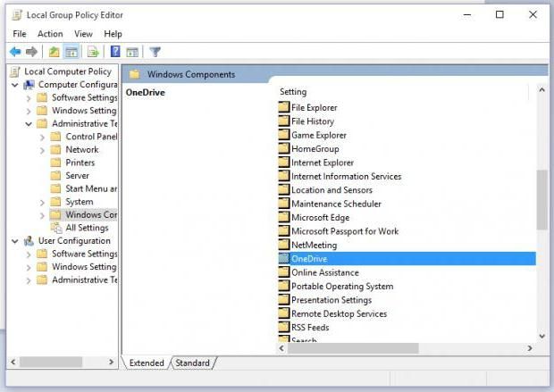This screenshot has height=392, width=554.
Task: Select the OneDrive folder in the list
Action: tap(407, 259)
